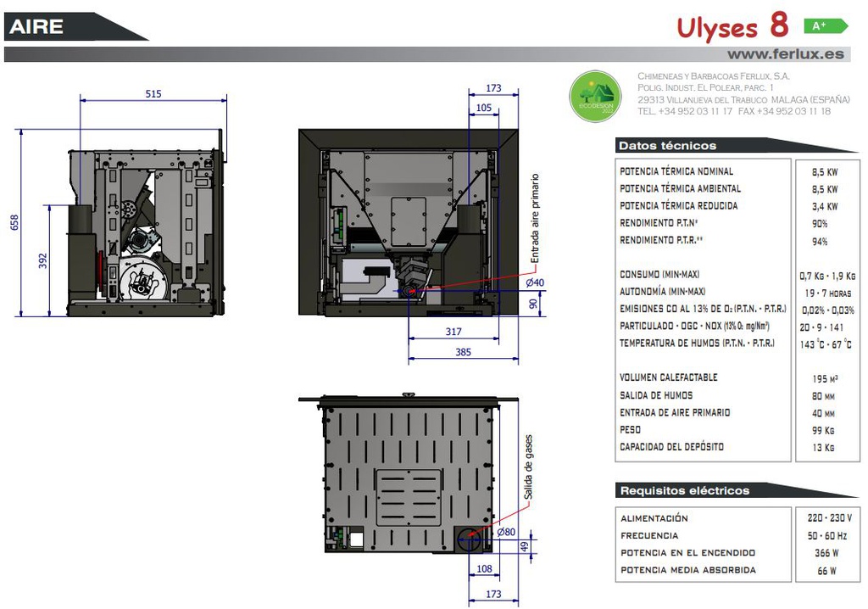Click the red flue outlet circle in top view
The image size is (868, 609).
click(x=469, y=538)
